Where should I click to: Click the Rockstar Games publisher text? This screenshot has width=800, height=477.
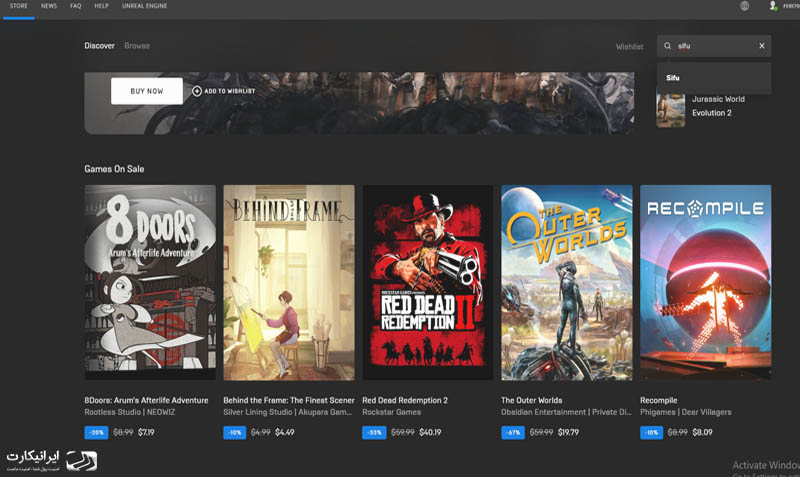click(x=392, y=412)
